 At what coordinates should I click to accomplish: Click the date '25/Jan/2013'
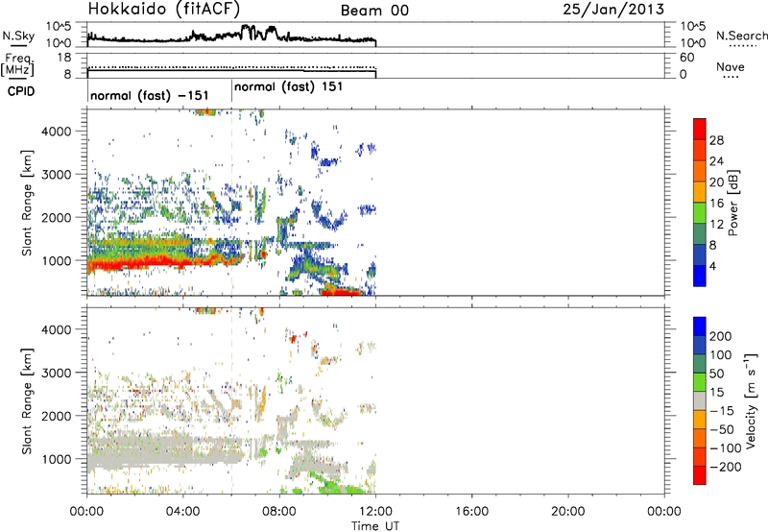point(613,10)
